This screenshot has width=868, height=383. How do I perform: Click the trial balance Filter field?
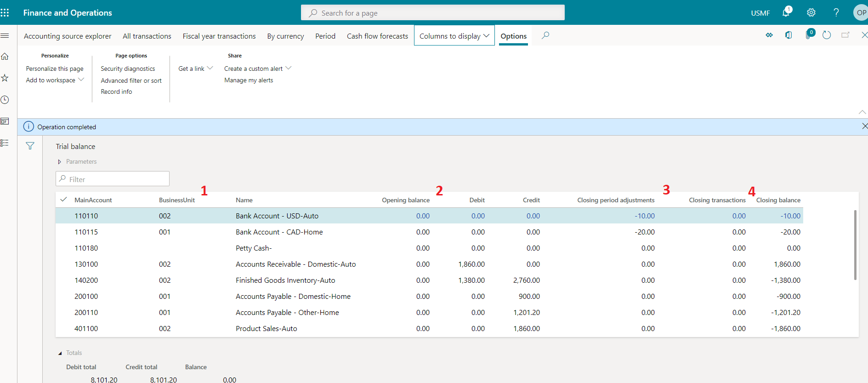[113, 179]
